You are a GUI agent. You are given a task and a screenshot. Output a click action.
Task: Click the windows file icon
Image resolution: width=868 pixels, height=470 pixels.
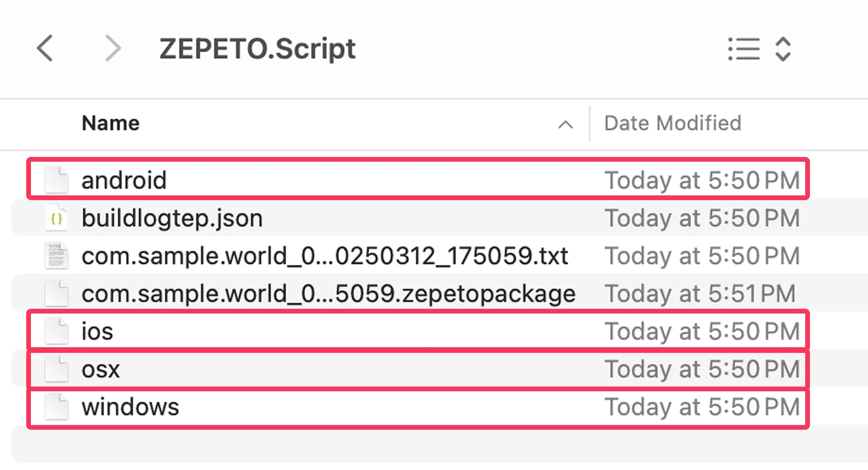coord(56,407)
